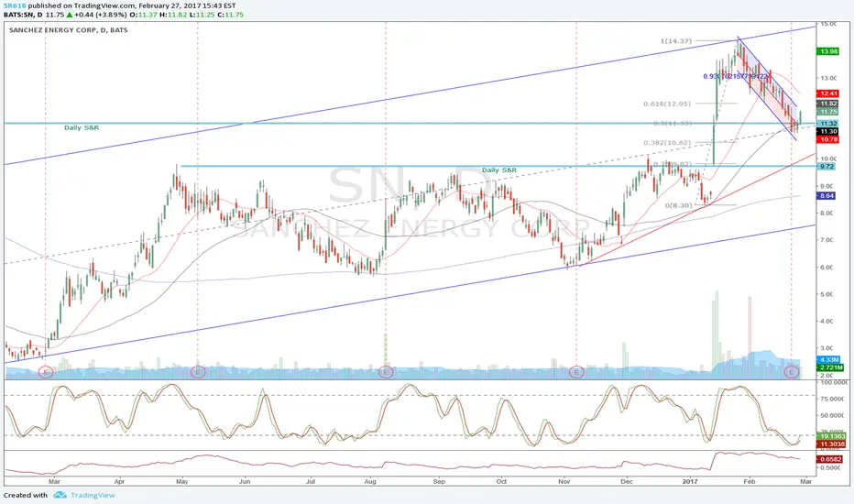Click the Aug label on the time axis
Screen dimensions: 854x504
370,482
